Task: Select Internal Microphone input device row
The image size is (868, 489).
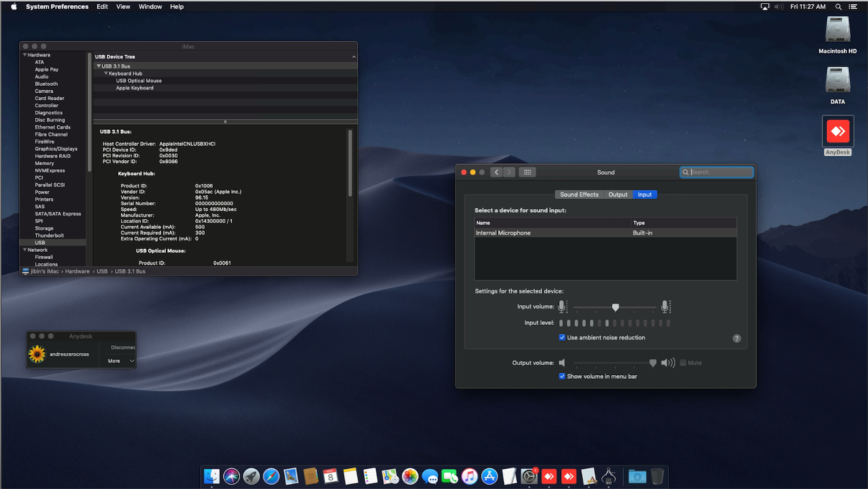Action: 606,233
